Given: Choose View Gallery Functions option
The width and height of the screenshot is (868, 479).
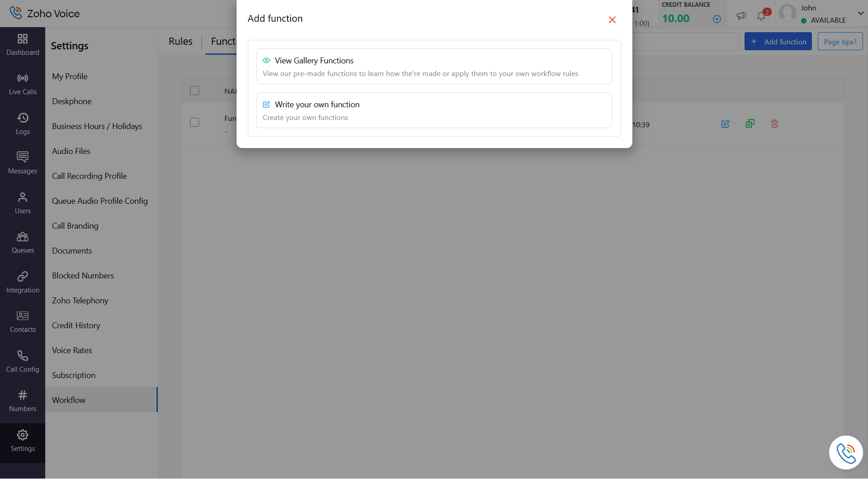Looking at the screenshot, I should (434, 67).
